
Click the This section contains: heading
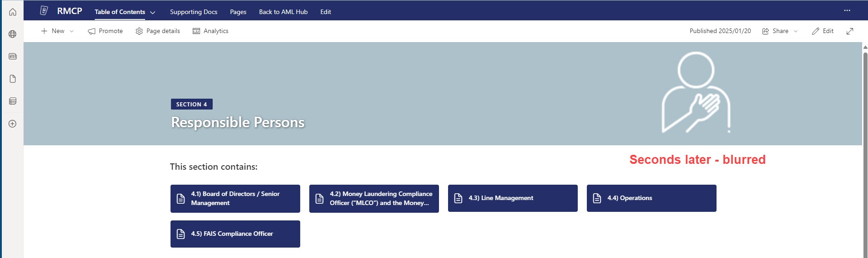click(x=214, y=167)
